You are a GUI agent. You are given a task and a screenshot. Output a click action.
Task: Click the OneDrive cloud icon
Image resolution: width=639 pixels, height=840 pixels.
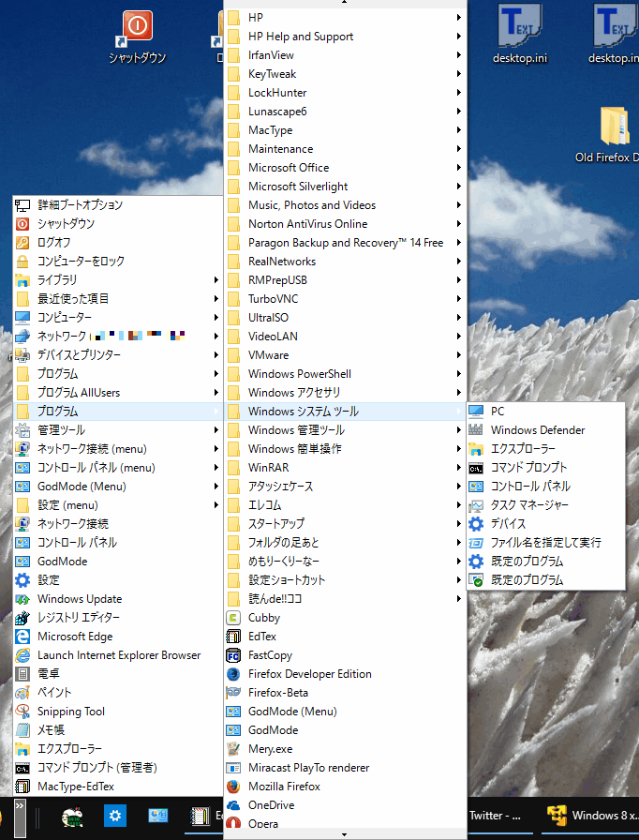(233, 805)
